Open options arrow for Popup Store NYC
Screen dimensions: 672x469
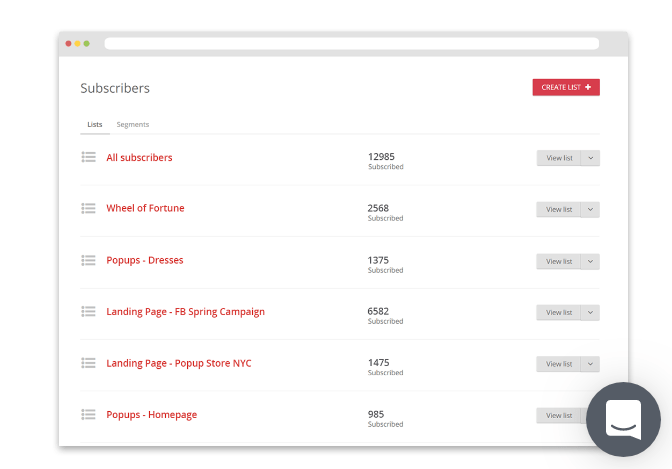(590, 364)
